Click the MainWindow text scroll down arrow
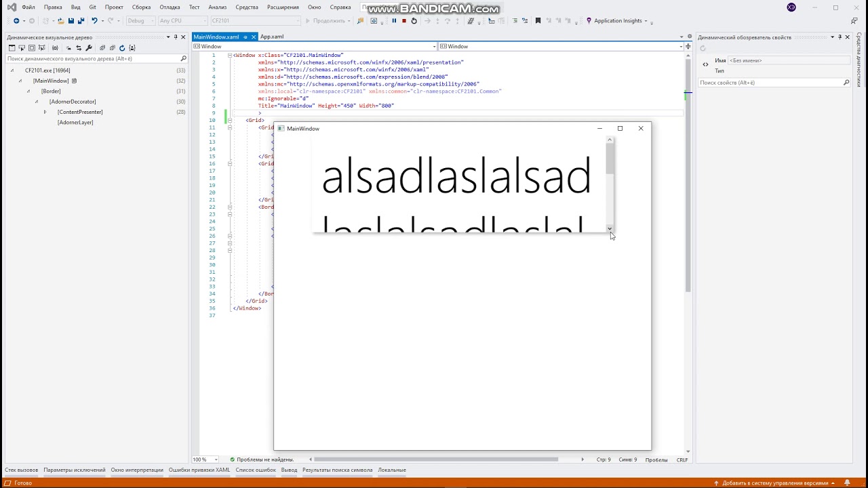The width and height of the screenshot is (868, 488). 610,229
